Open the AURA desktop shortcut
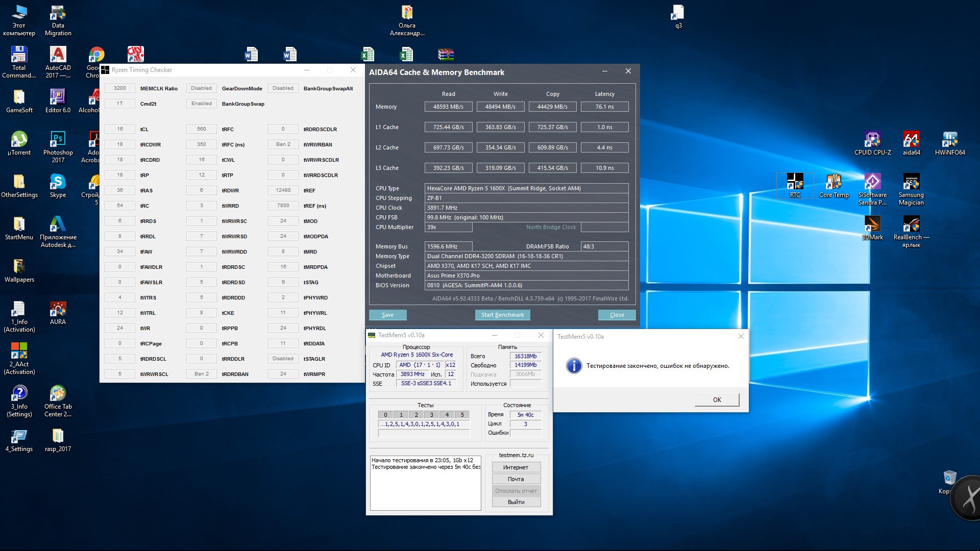 coord(58,309)
